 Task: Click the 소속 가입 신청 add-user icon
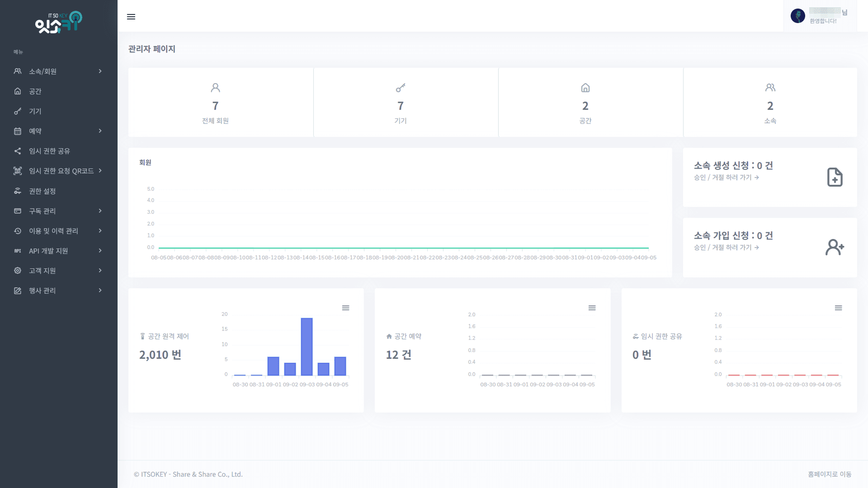point(835,247)
